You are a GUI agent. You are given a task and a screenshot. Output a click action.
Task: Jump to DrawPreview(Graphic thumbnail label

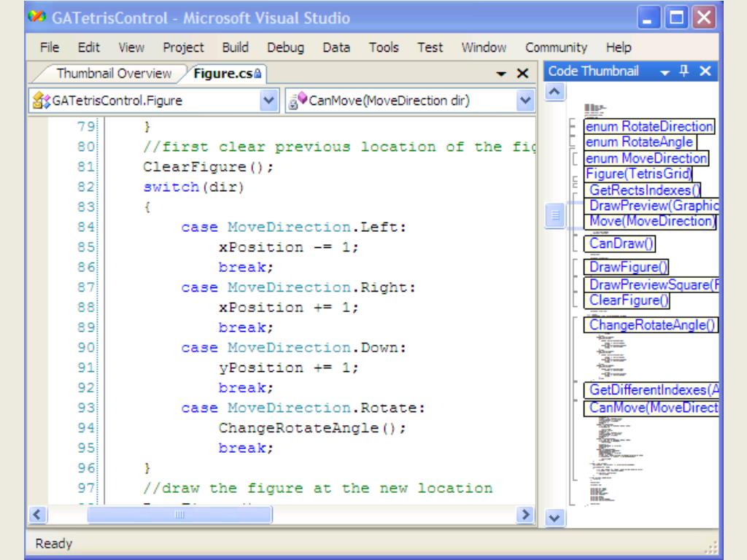651,206
